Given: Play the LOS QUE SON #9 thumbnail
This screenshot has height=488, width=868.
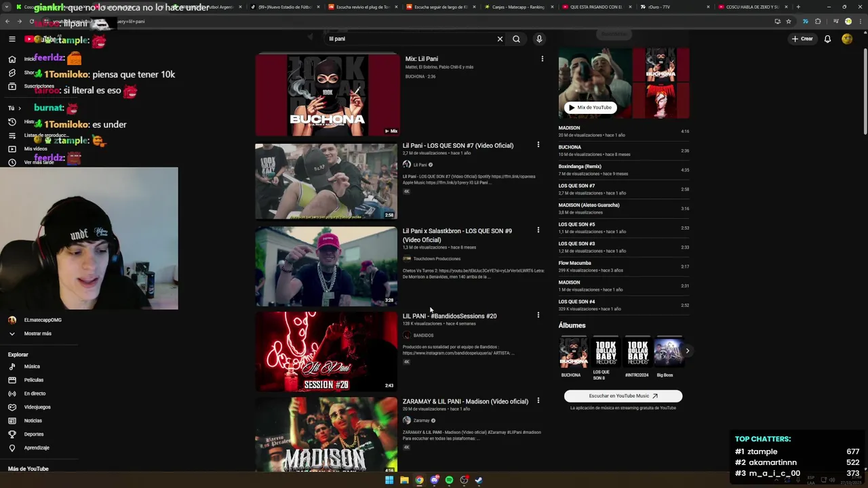Looking at the screenshot, I should click(326, 266).
